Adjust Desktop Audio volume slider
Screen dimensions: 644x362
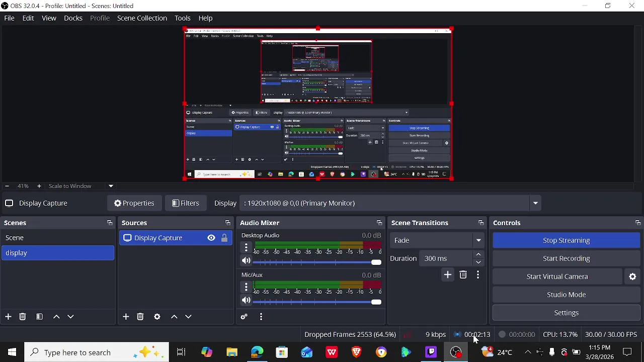pos(317,262)
